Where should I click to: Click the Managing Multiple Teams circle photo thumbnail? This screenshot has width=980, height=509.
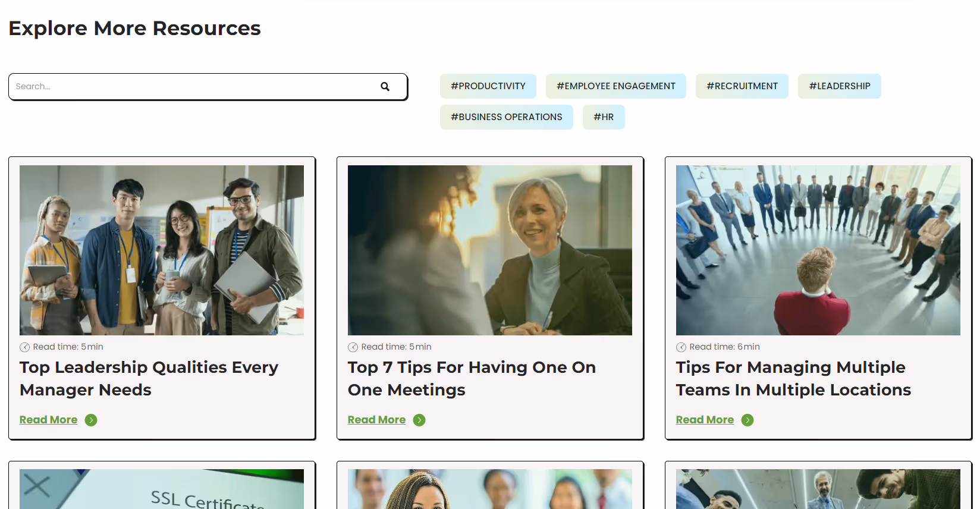818,250
